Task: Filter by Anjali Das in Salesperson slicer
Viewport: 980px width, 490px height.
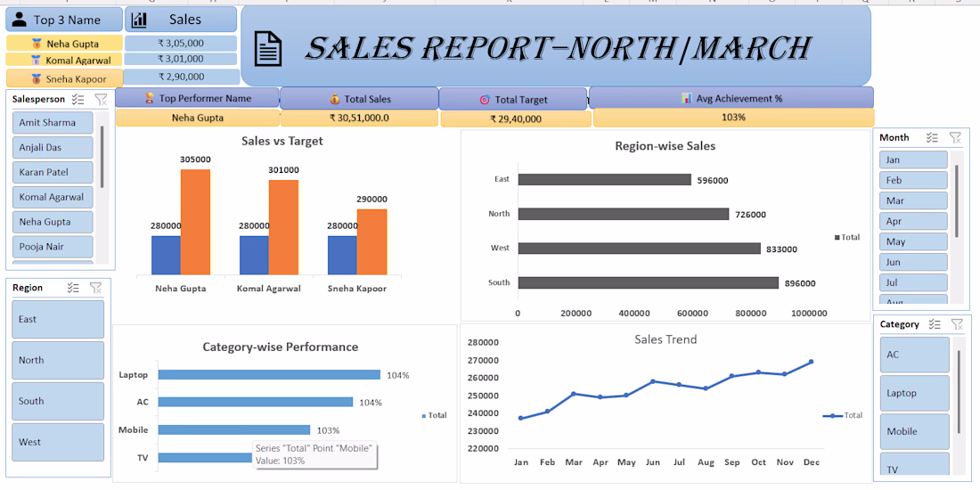Action: (x=53, y=148)
